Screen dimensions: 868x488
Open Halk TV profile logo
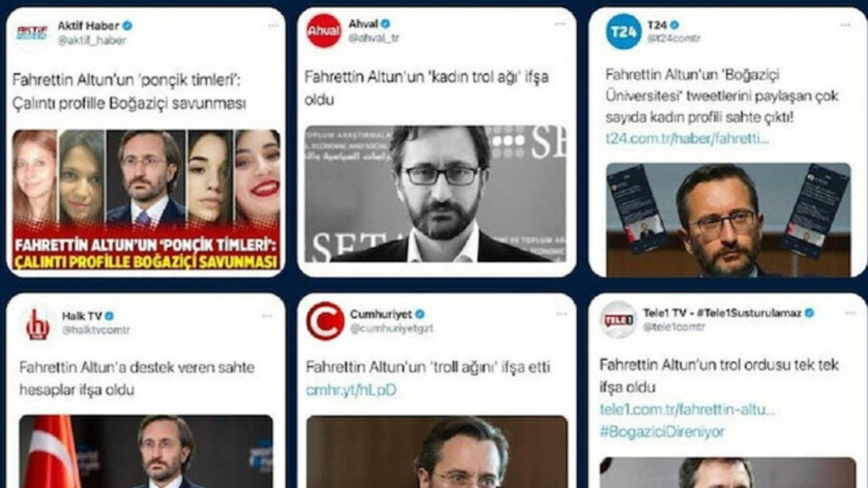[37, 323]
